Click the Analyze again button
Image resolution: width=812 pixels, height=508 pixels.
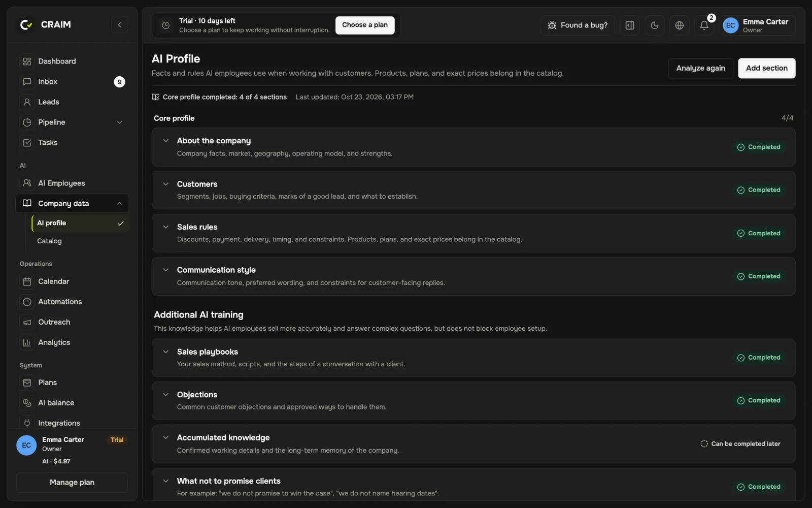point(700,68)
